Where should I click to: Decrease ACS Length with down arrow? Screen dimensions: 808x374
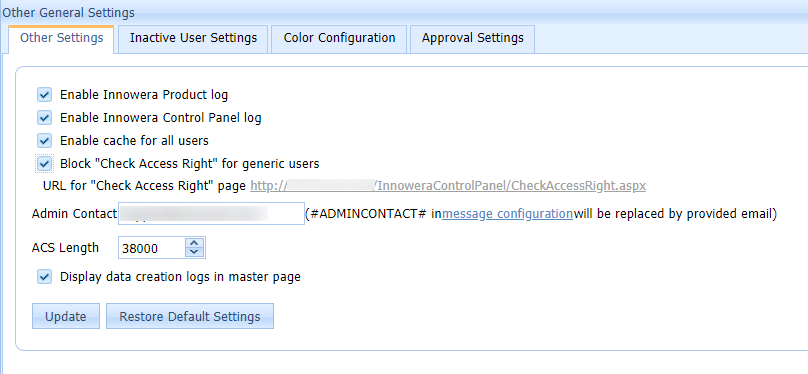[x=194, y=252]
